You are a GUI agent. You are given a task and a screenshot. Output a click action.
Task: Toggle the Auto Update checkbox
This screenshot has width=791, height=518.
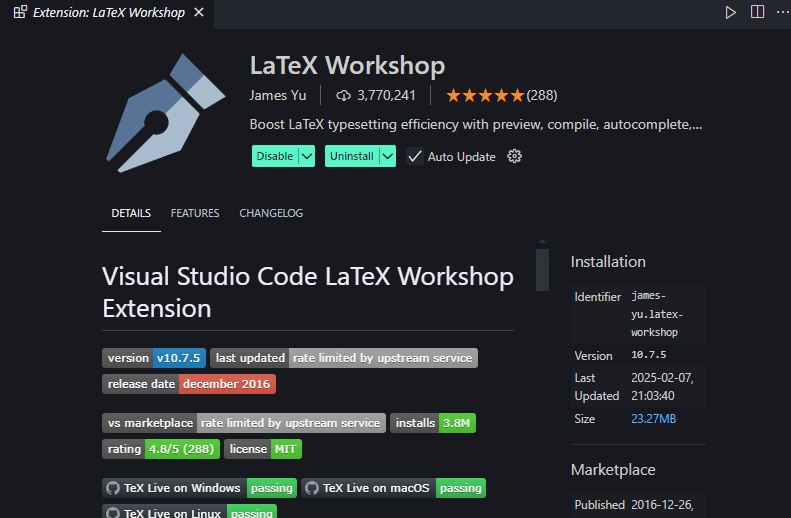415,156
